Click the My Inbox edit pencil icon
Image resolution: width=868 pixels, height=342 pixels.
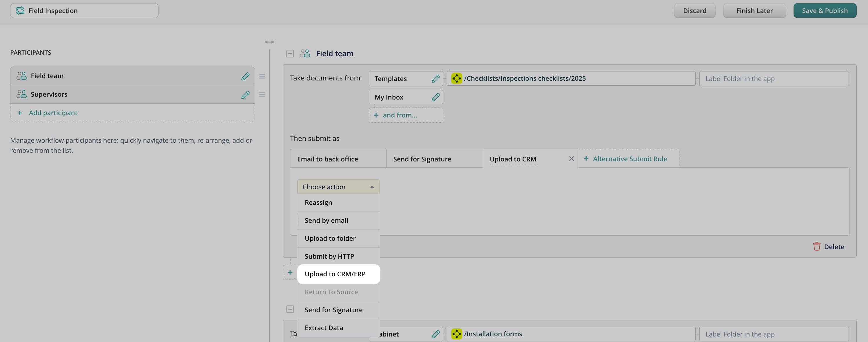click(x=435, y=97)
